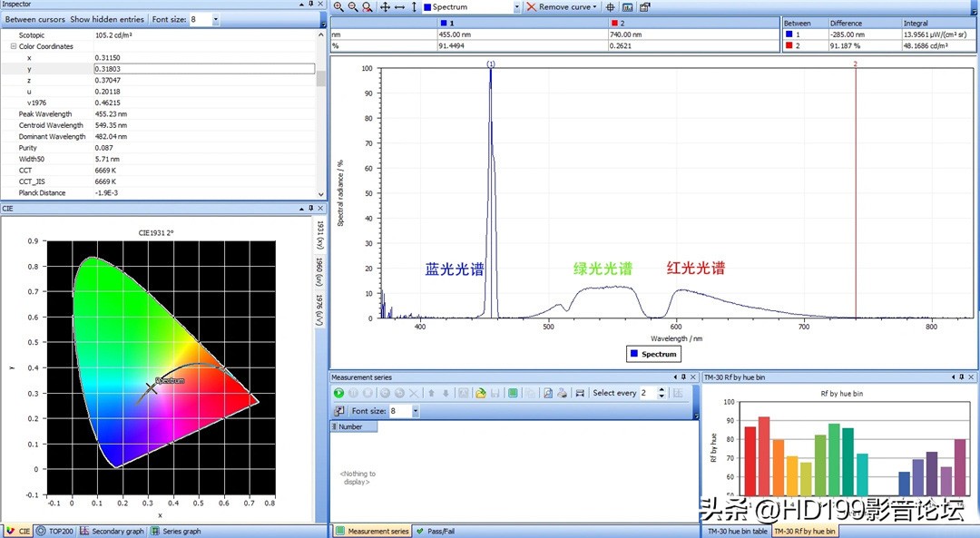Click the y color coordinate value field
This screenshot has width=980, height=538.
tap(204, 69)
